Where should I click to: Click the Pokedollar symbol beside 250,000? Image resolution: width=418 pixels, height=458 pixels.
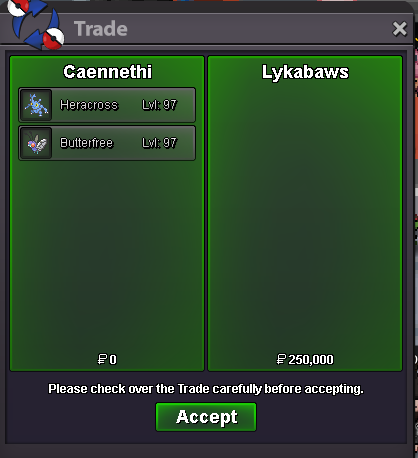pyautogui.click(x=281, y=359)
